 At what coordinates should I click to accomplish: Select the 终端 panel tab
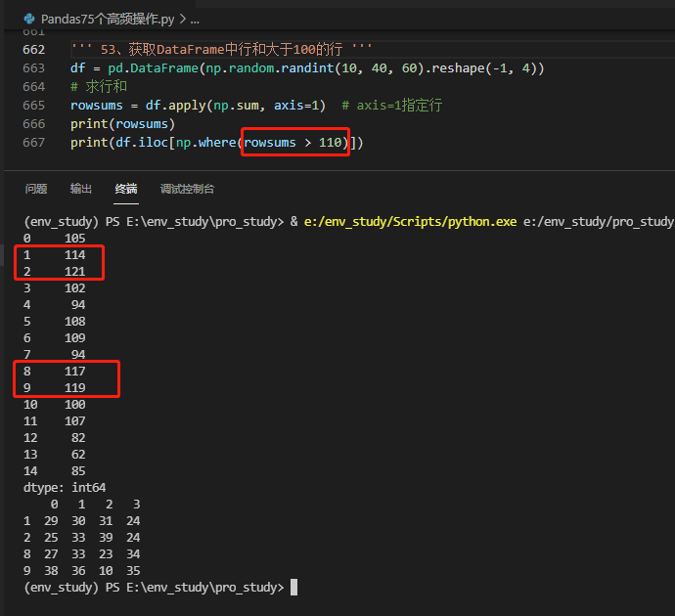[126, 189]
